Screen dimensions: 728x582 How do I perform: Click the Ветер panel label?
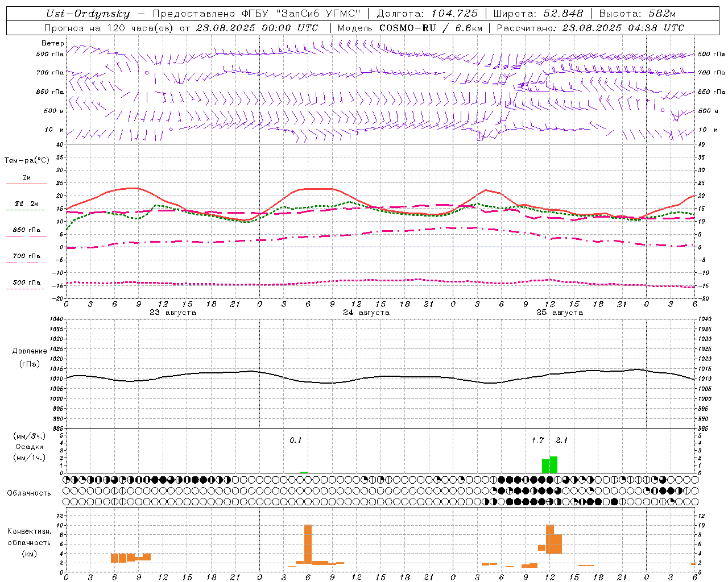pyautogui.click(x=52, y=43)
